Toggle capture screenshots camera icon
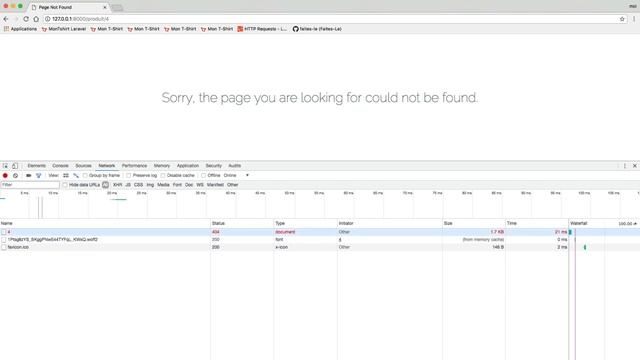 29,176
